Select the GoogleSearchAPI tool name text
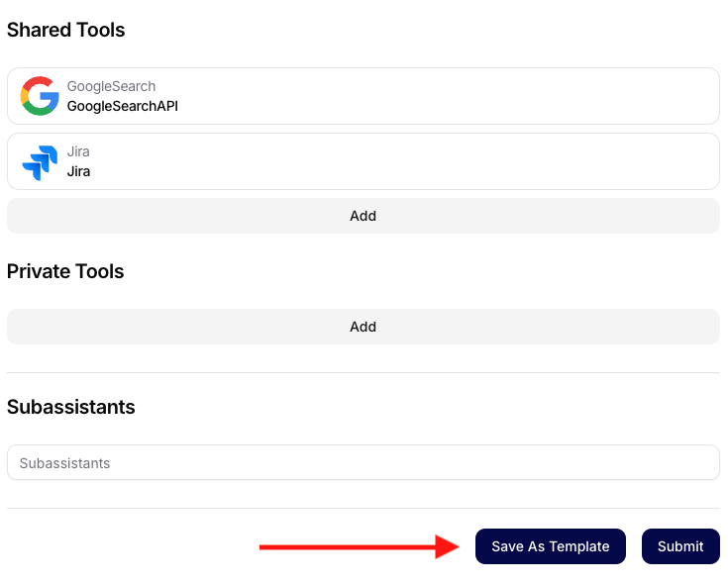Viewport: 728px width, 584px height. click(123, 106)
